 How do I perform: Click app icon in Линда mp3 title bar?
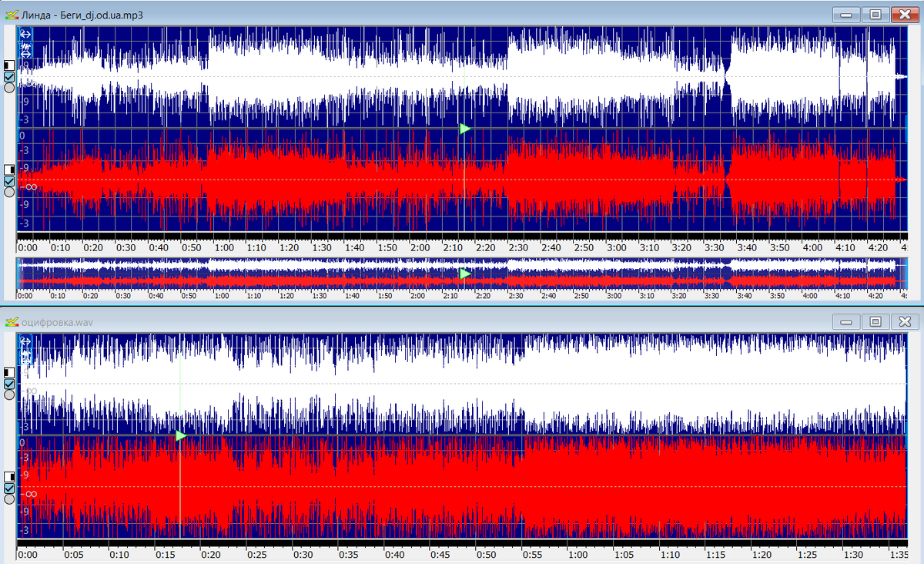pyautogui.click(x=11, y=15)
